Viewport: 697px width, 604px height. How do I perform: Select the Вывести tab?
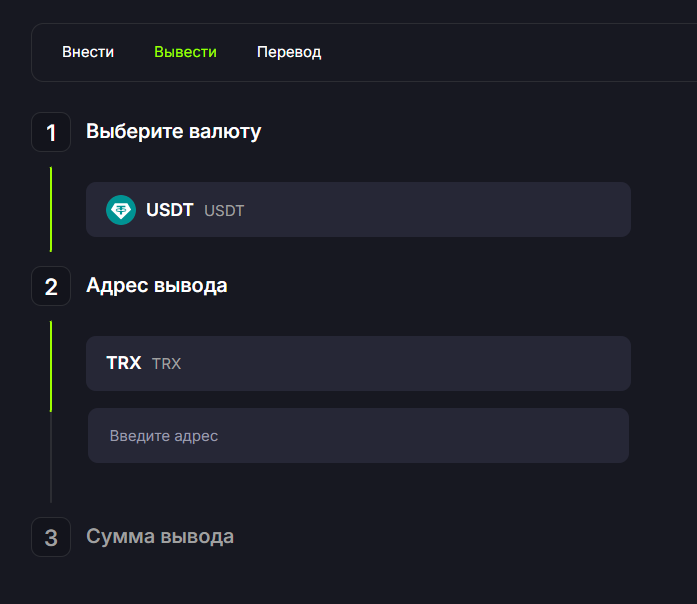click(x=185, y=52)
